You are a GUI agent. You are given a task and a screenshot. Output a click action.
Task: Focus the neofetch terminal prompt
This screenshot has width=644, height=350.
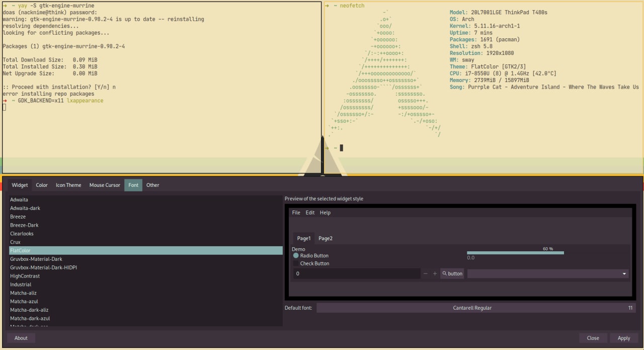[x=334, y=148]
